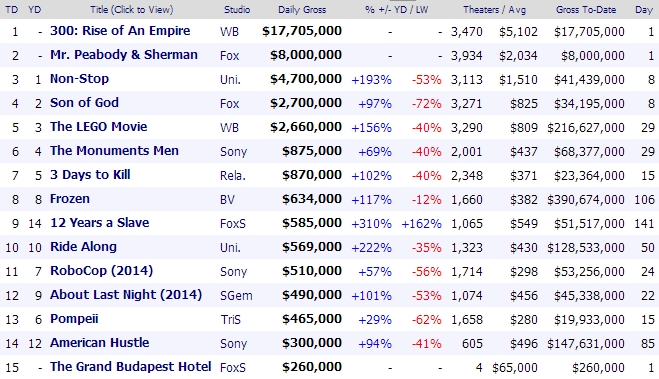
Task: Click the RoboCop (2014) link
Action: point(101,270)
